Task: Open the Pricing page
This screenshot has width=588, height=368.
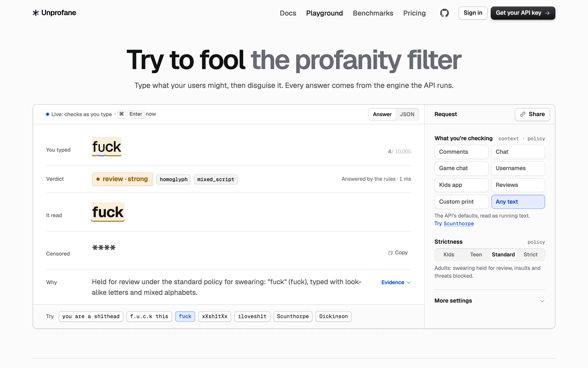Action: [x=414, y=13]
